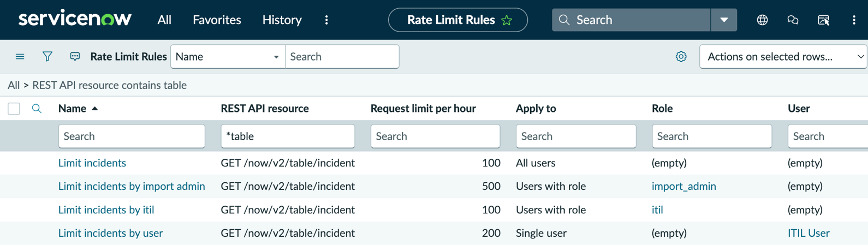
Task: Click the User column search box
Action: coord(828,136)
